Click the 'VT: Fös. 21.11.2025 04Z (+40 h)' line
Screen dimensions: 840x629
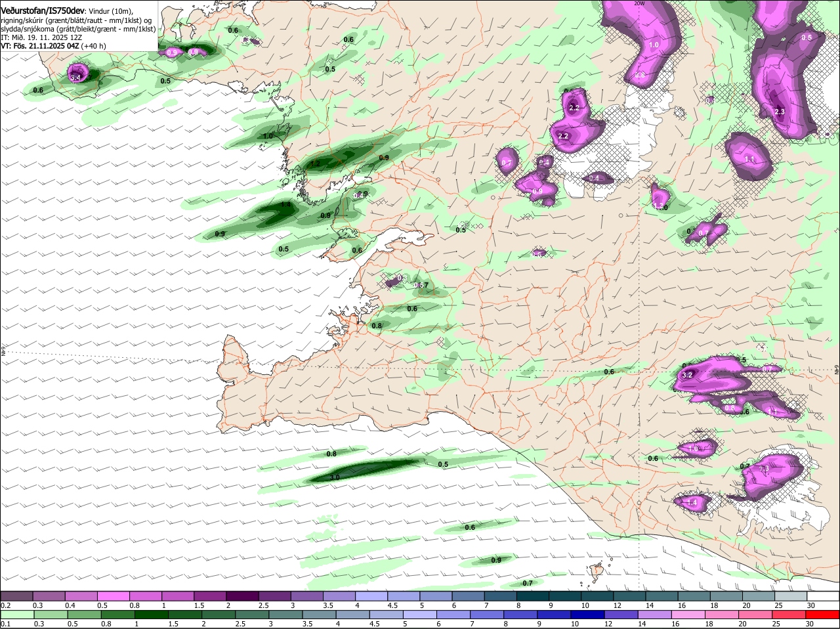[53, 46]
